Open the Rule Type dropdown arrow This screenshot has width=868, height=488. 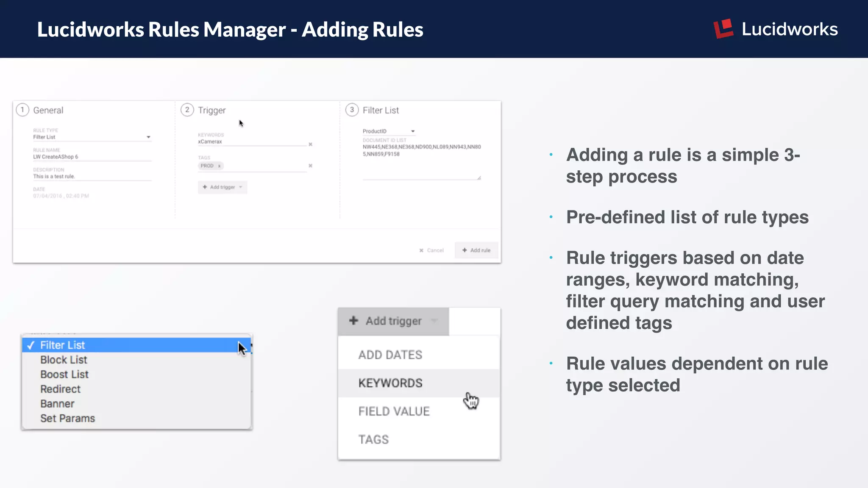click(148, 137)
